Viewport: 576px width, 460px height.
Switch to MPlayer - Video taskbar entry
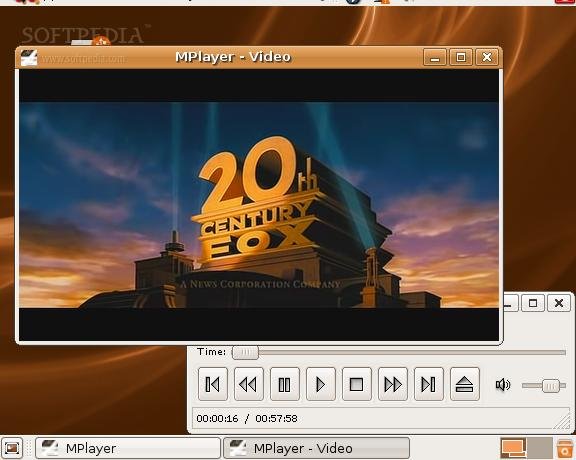point(316,448)
